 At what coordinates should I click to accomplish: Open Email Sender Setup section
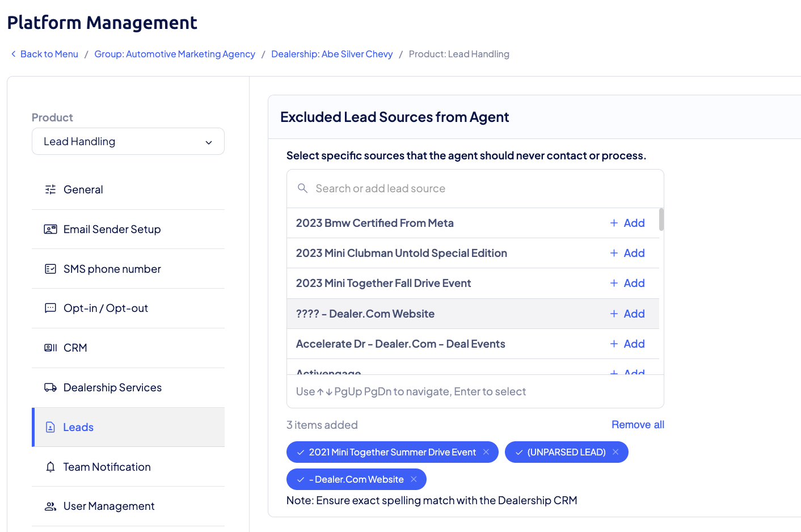128,229
